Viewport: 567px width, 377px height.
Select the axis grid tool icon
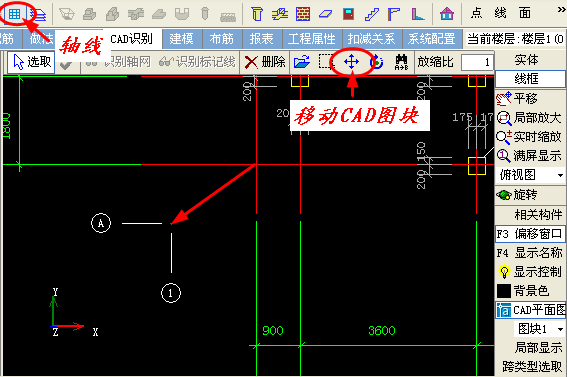14,14
